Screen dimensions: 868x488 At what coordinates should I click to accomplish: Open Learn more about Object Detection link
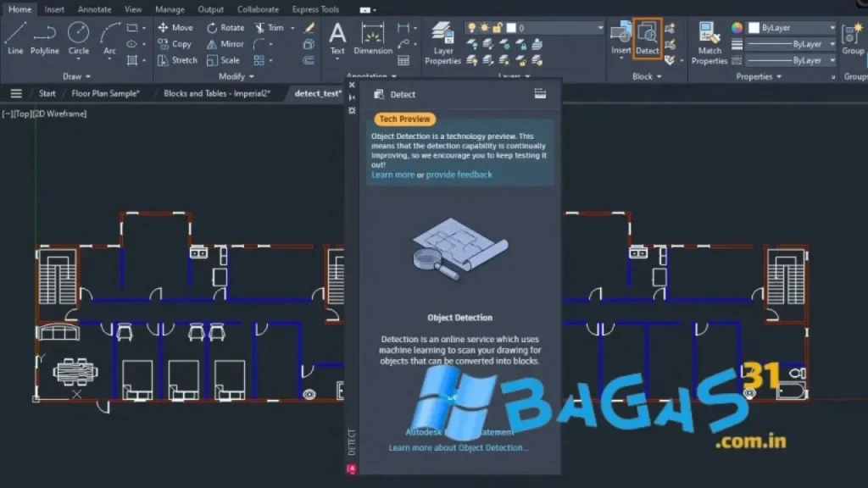click(x=459, y=447)
